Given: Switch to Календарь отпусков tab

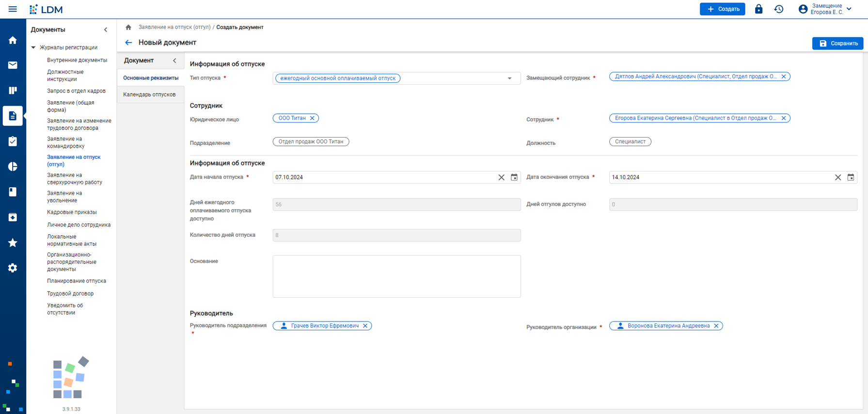Looking at the screenshot, I should (149, 94).
